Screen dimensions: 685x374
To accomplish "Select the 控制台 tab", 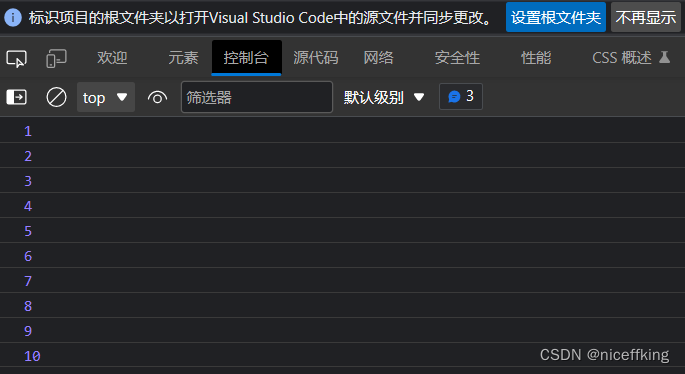I will pyautogui.click(x=246, y=58).
